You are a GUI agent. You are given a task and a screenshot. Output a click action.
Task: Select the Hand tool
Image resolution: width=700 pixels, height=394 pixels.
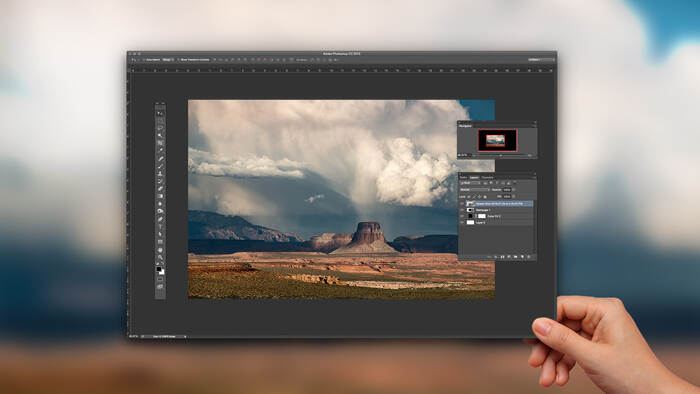point(160,250)
